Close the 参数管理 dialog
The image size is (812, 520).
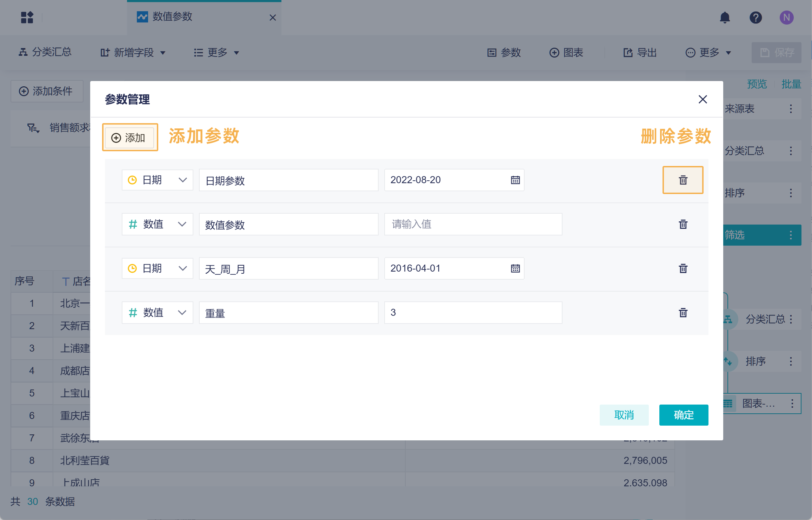(x=702, y=99)
